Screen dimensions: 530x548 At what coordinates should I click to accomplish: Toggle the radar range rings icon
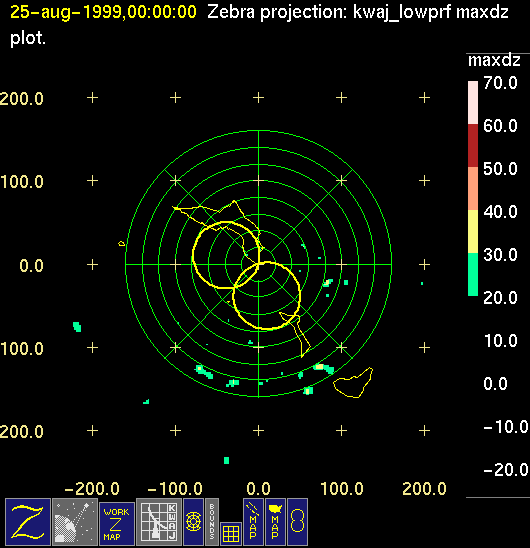193,522
